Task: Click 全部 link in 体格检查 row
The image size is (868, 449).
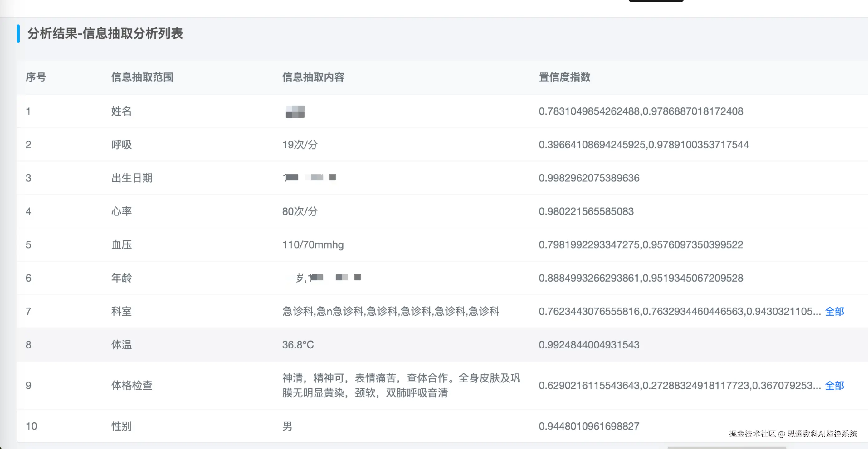Action: (x=834, y=385)
